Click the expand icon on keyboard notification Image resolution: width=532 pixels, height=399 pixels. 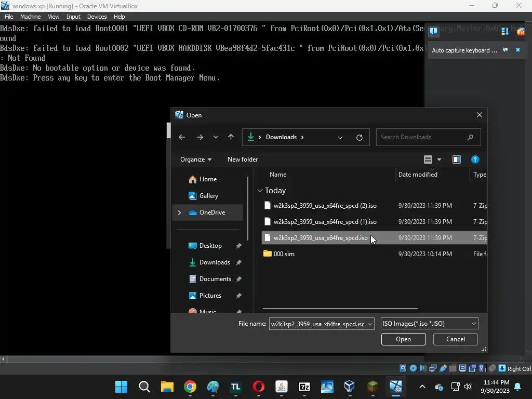506,50
